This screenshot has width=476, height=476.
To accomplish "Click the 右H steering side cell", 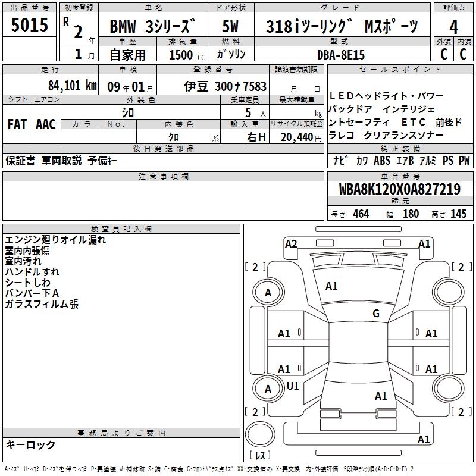I will [x=256, y=137].
